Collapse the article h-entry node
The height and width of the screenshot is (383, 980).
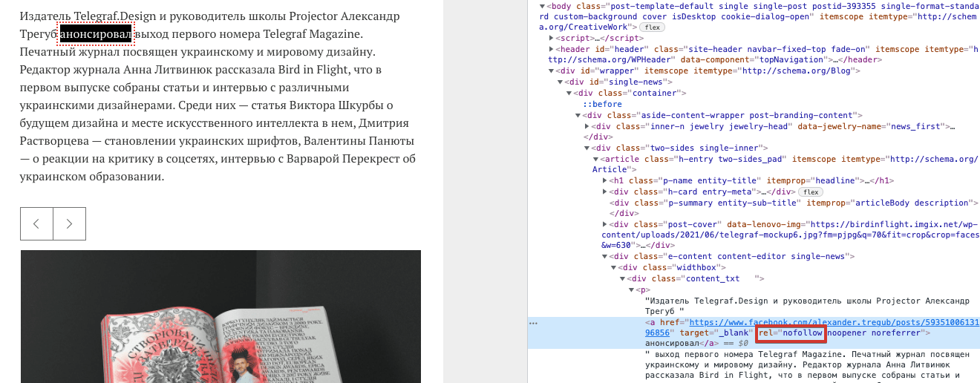(595, 160)
